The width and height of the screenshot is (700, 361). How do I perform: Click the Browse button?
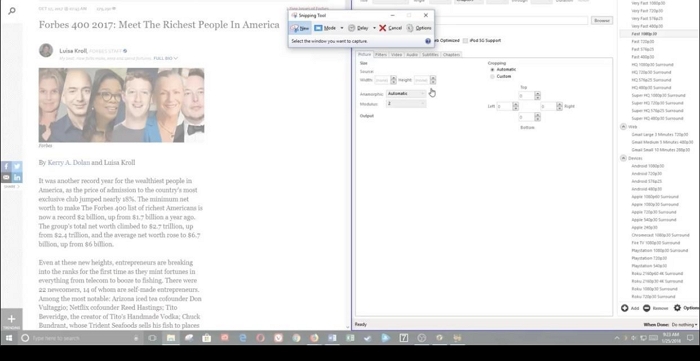coord(602,21)
